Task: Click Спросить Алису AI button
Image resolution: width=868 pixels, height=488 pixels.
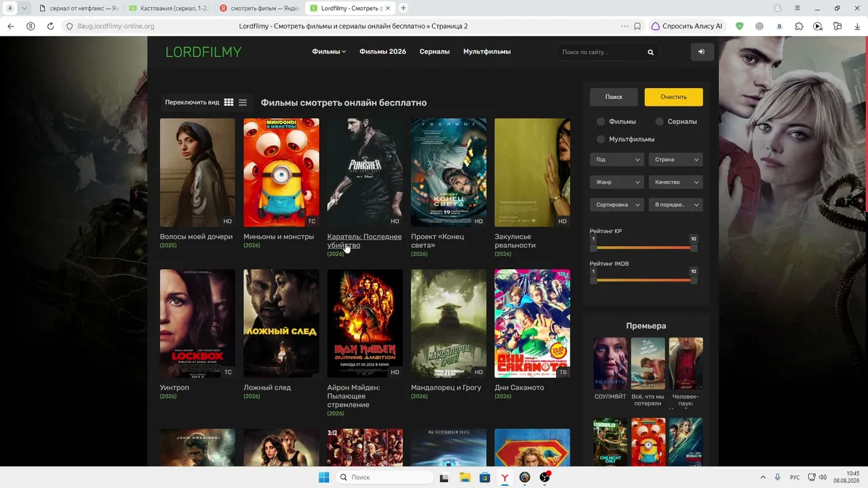Action: (686, 26)
